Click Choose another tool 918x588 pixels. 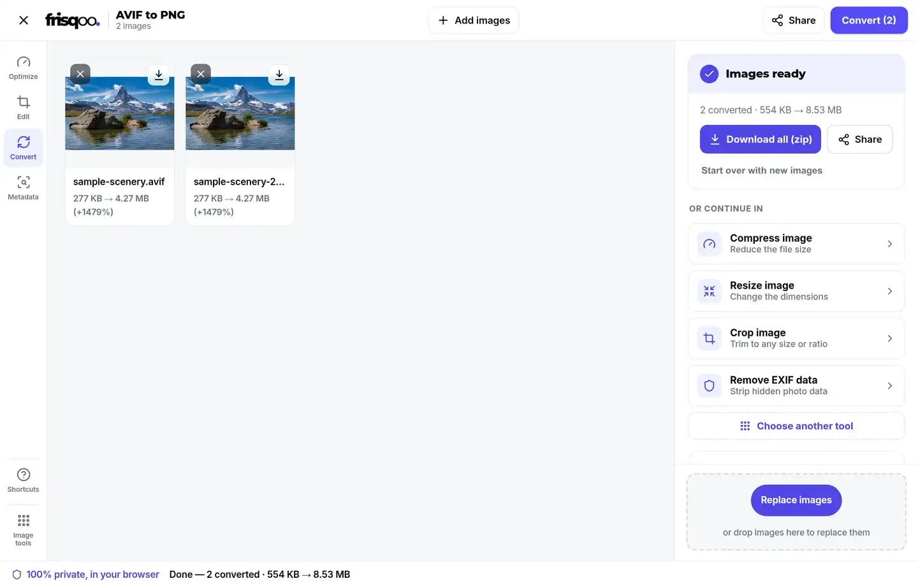tap(796, 426)
